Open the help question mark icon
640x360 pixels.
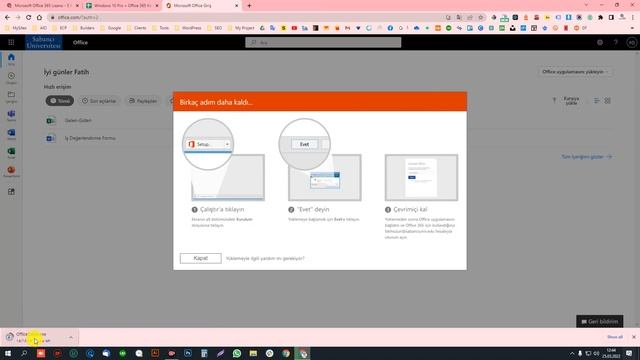[x=616, y=42]
